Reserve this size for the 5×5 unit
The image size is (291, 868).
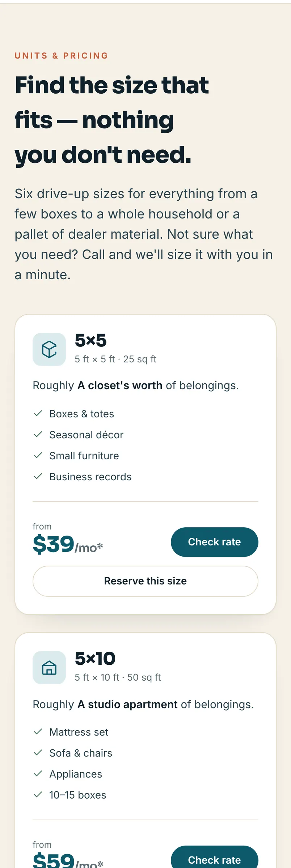pos(145,581)
